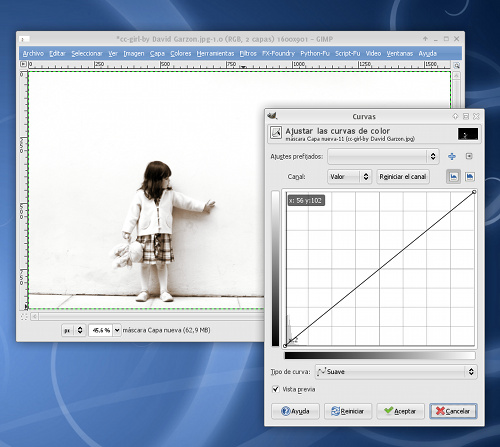Click the GIMP window title bar menu icon
Screen dimensions: 500x447
tap(25, 39)
